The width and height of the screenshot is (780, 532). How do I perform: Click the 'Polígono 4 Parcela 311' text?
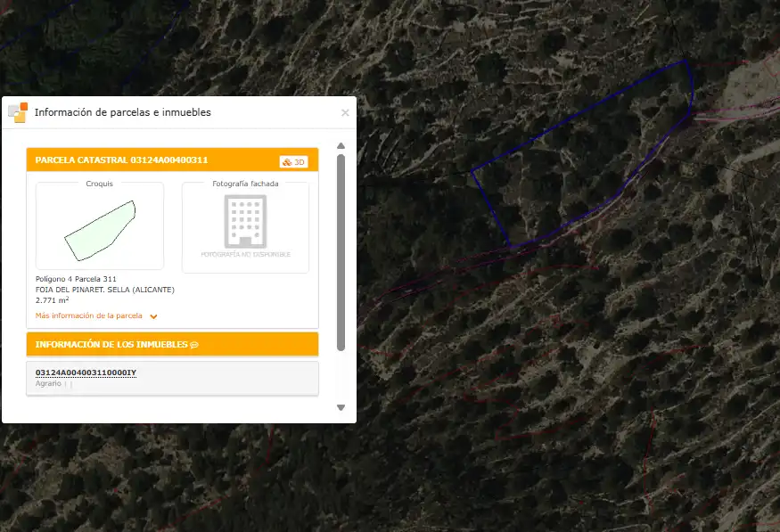[x=76, y=279]
